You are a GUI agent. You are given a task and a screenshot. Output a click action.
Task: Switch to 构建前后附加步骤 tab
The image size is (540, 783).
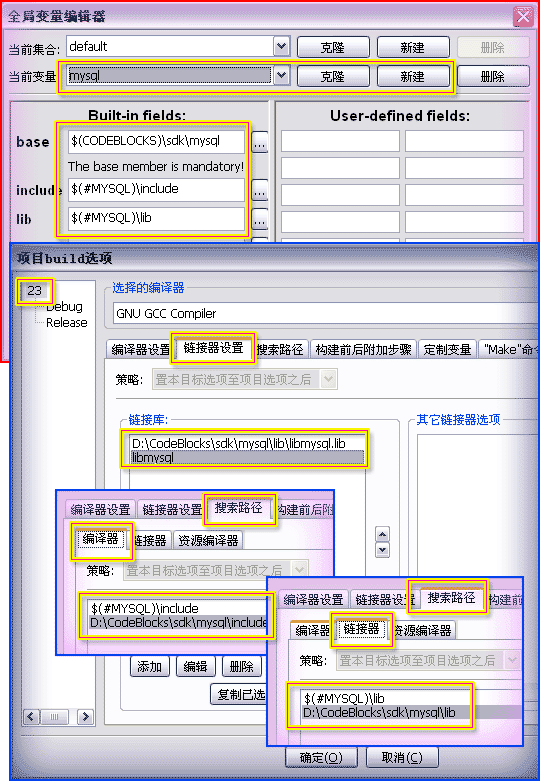pyautogui.click(x=363, y=350)
